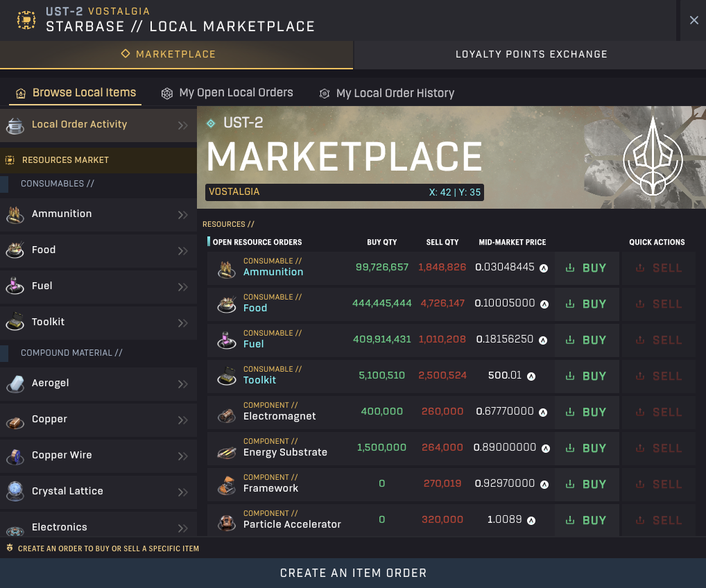The height and width of the screenshot is (588, 706).
Task: Open the Fuel category via its icon
Action: tap(15, 286)
